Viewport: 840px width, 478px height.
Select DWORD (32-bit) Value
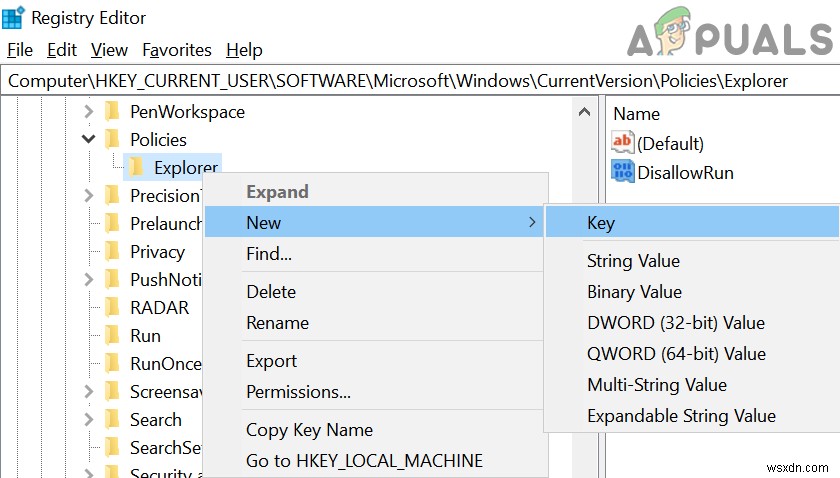[x=692, y=323]
